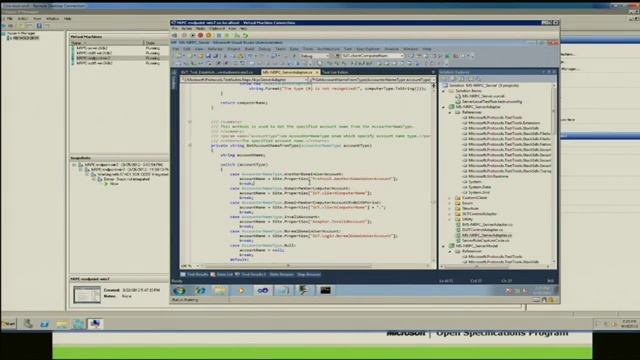
Task: Collapse the Solution Items node expander
Action: tap(444, 91)
